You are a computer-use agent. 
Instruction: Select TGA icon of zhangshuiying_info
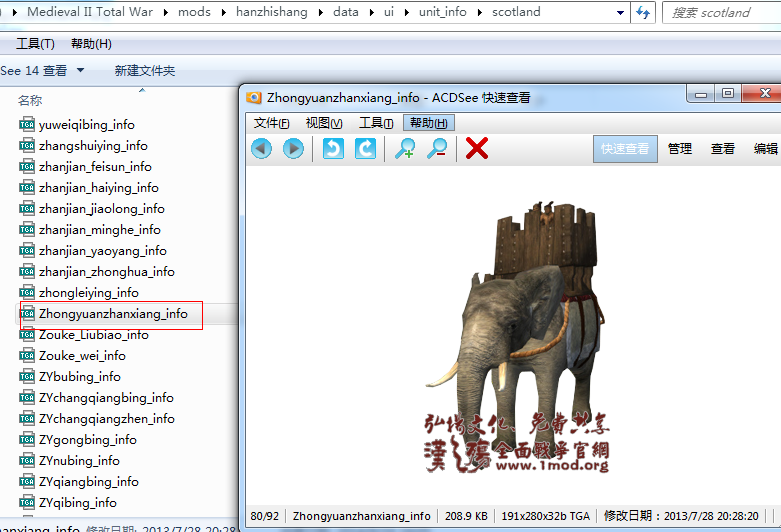27,145
